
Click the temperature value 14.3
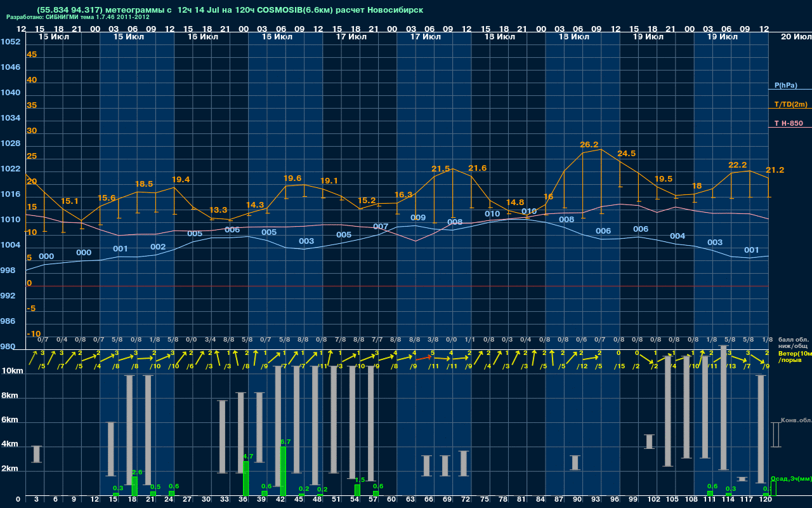click(255, 205)
